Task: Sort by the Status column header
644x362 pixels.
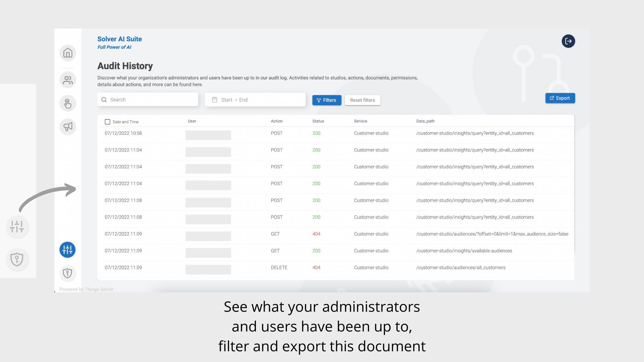Action: [x=318, y=121]
